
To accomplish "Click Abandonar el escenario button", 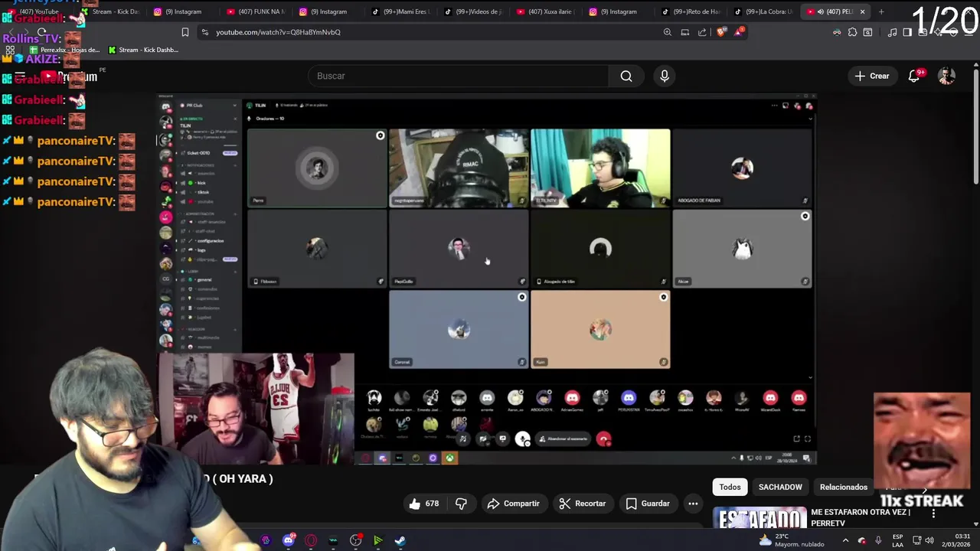I will tap(563, 439).
